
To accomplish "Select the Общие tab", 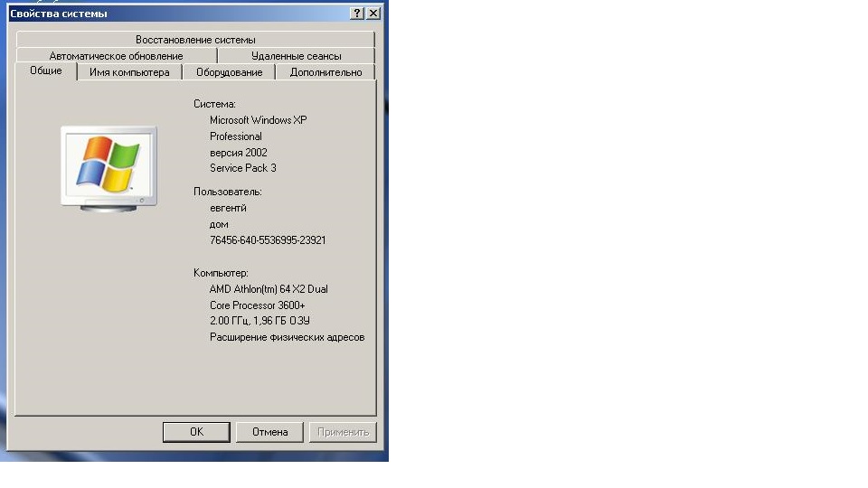I will [x=46, y=70].
